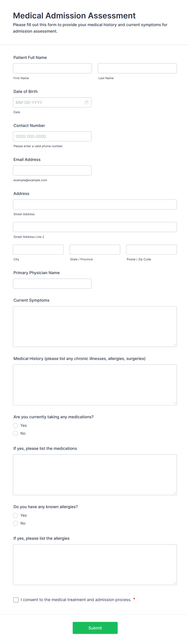Click the First Name input field

[52, 68]
